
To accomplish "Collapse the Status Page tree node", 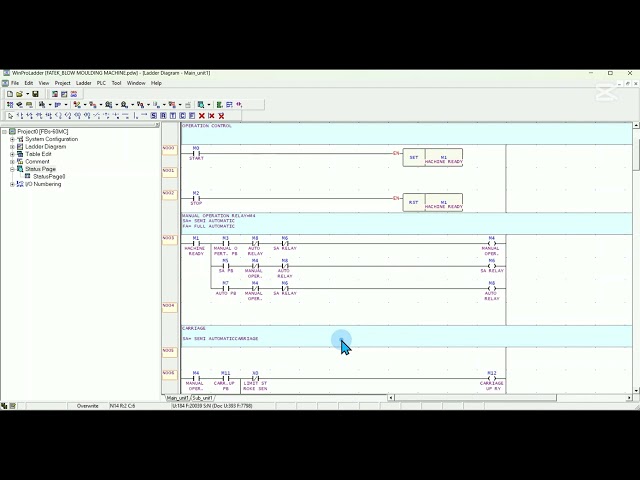I will (12, 169).
